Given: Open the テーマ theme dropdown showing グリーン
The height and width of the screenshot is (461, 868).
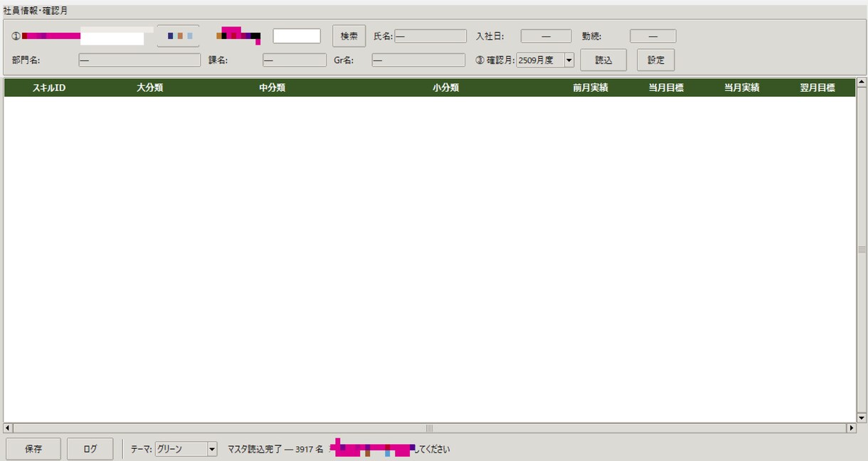Looking at the screenshot, I should point(186,449).
